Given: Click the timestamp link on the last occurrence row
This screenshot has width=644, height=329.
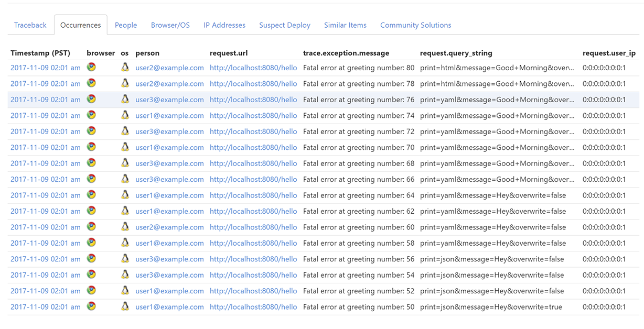Looking at the screenshot, I should (x=45, y=306).
